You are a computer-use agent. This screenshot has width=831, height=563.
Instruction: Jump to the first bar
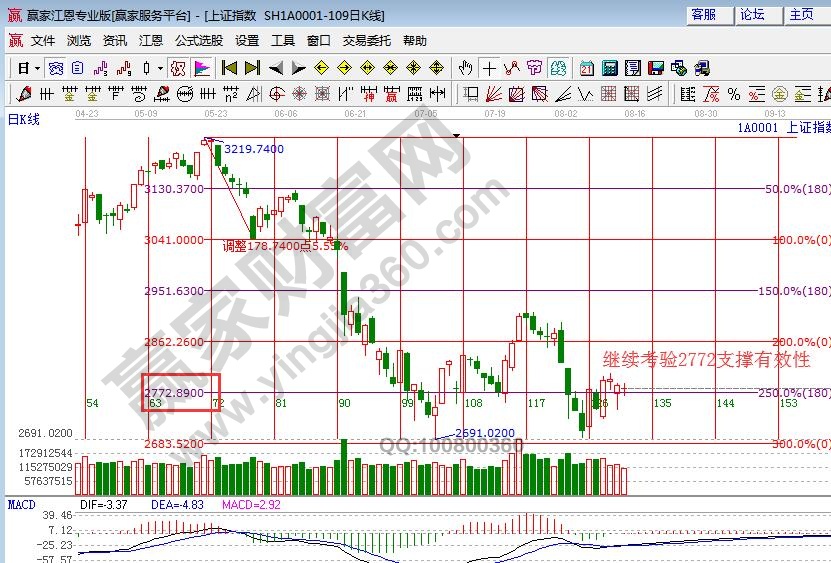pos(229,69)
